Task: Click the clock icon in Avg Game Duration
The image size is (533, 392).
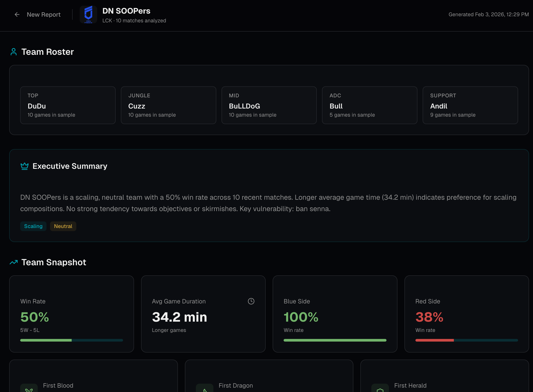Action: coord(251,301)
